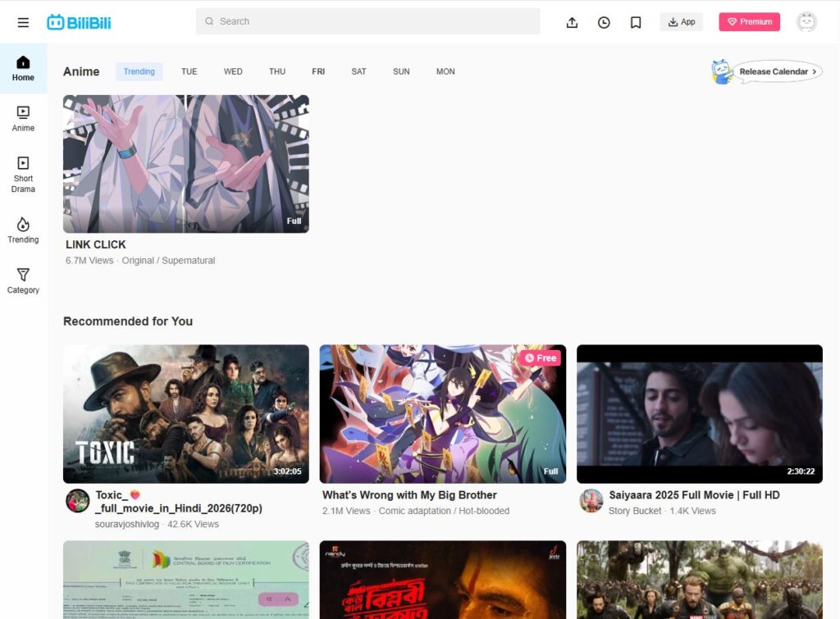Open Anime section in sidebar
This screenshot has height=619, width=840.
coord(23,119)
